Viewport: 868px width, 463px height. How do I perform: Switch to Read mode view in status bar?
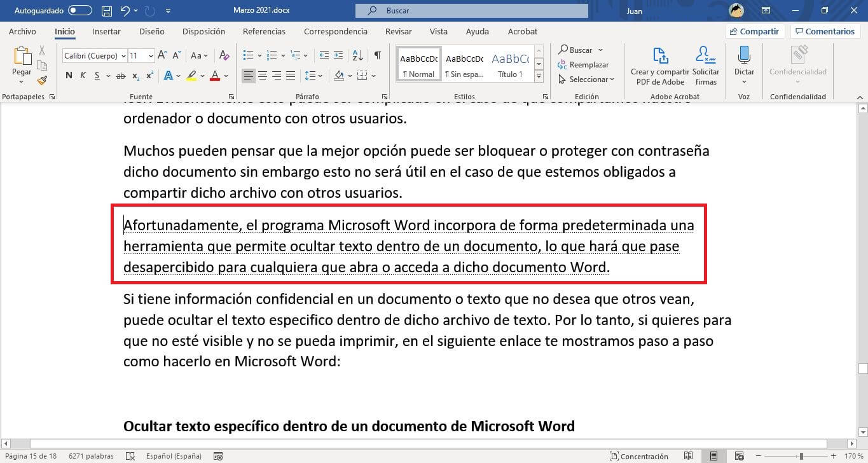pyautogui.click(x=688, y=456)
